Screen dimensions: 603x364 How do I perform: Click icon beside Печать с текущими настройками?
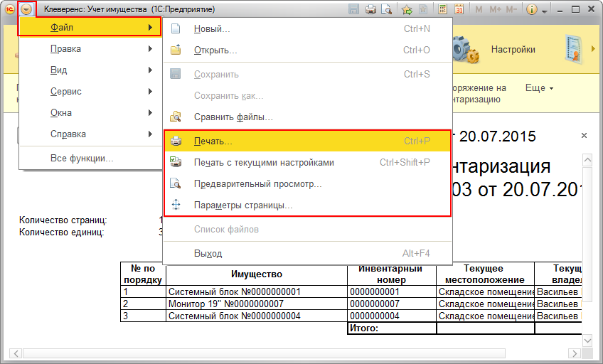tap(176, 162)
